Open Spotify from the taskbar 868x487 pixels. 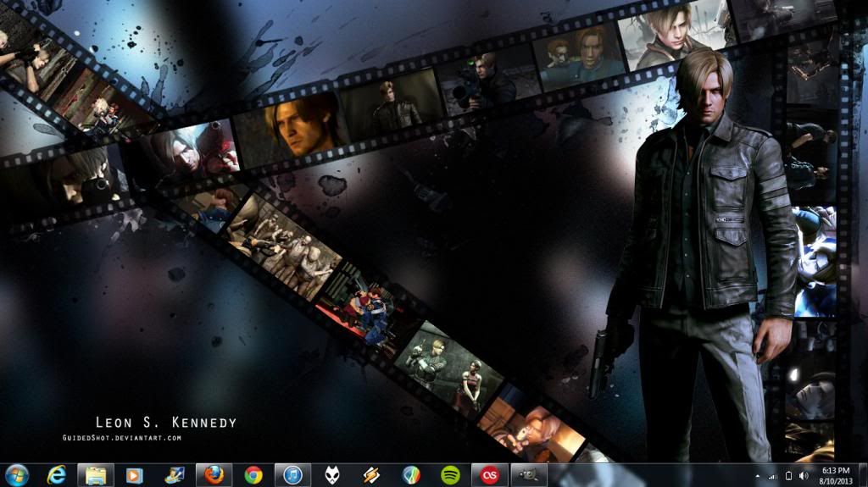[x=451, y=475]
